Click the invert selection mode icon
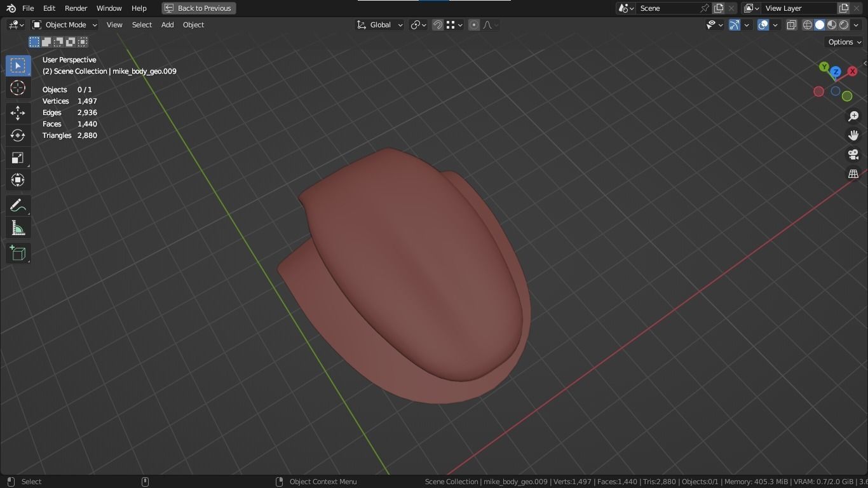This screenshot has width=868, height=488. tap(71, 42)
